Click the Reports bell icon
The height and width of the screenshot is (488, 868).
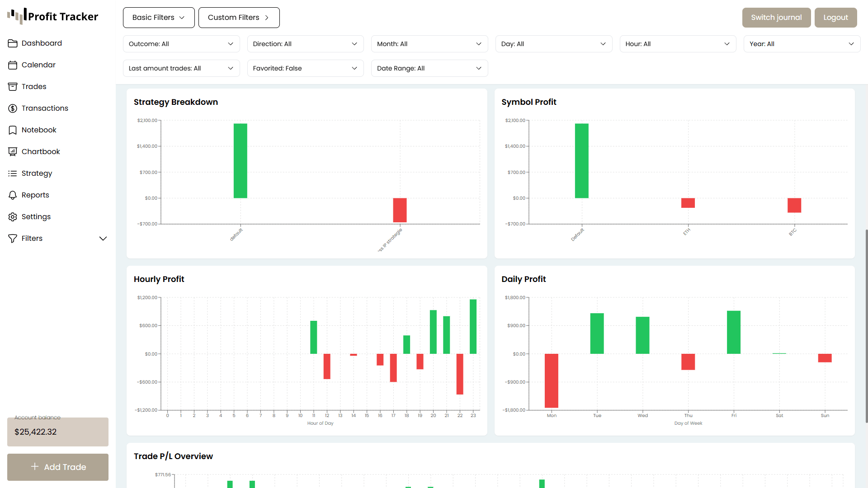point(13,195)
